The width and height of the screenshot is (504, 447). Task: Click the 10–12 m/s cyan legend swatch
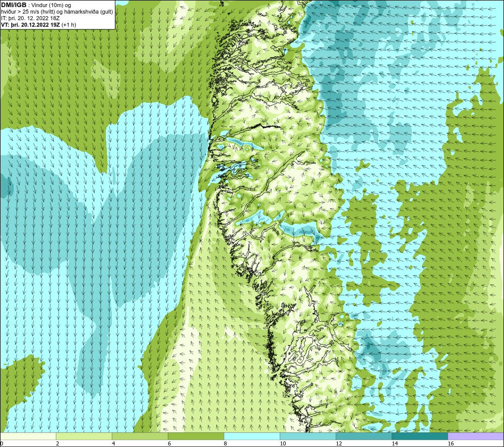pyautogui.click(x=308, y=436)
